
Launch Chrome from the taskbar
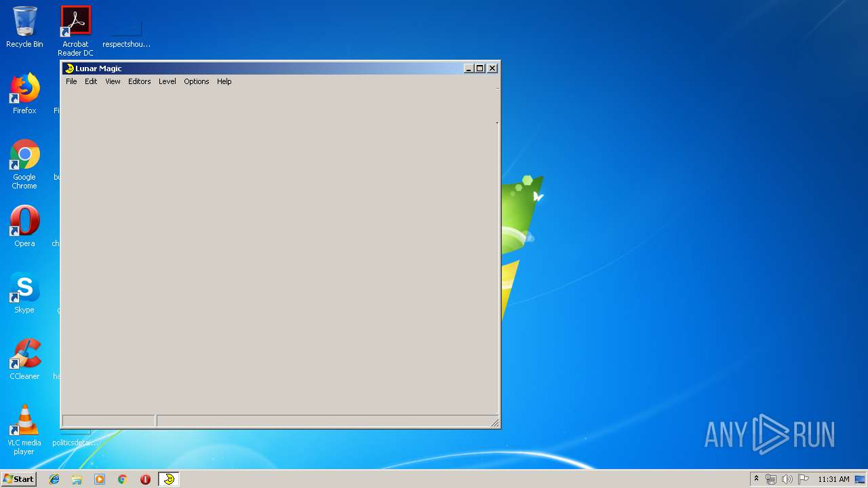pos(122,479)
